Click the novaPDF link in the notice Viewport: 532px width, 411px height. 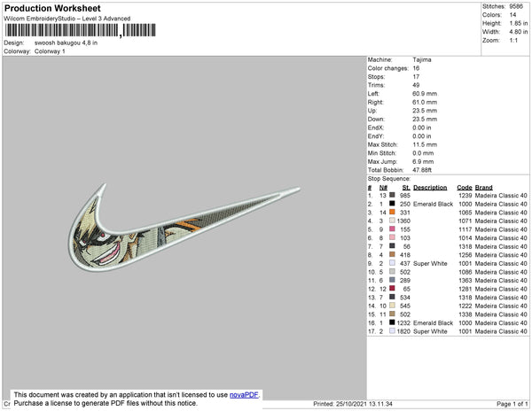(244, 395)
